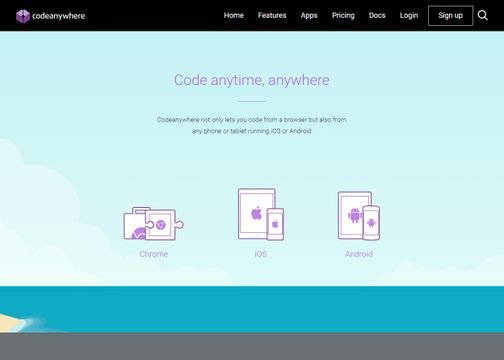This screenshot has width=504, height=360.
Task: Select the iOS devices icon
Action: [261, 214]
